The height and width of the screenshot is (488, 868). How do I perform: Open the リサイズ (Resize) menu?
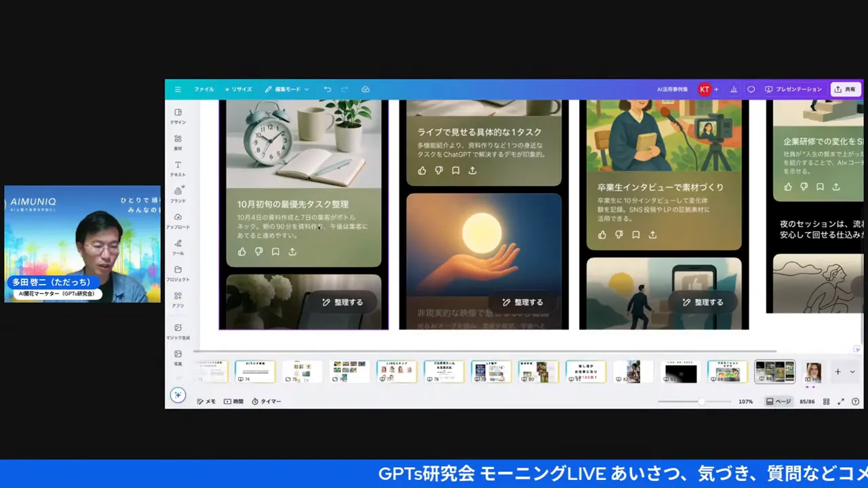[239, 89]
